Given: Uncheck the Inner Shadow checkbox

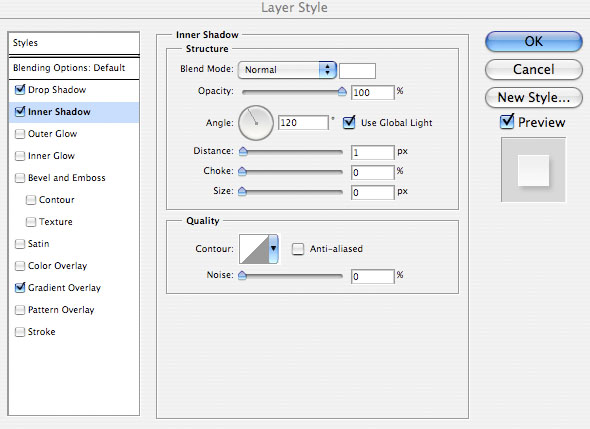Looking at the screenshot, I should click(x=20, y=112).
